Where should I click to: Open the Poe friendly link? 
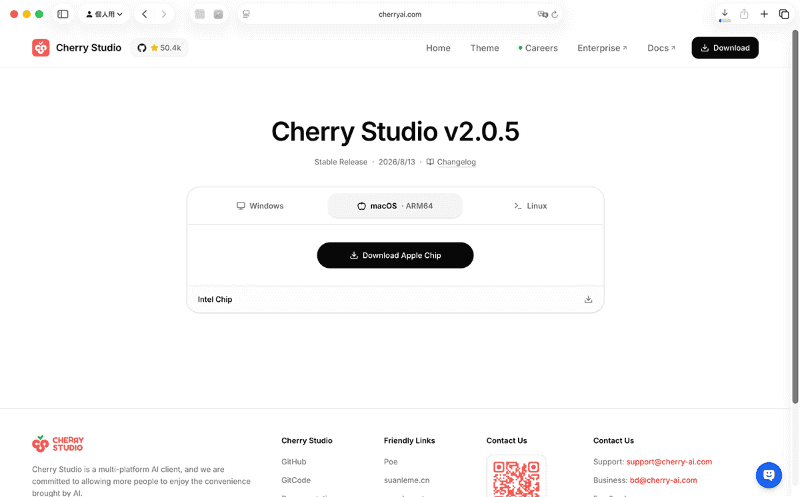[391, 462]
